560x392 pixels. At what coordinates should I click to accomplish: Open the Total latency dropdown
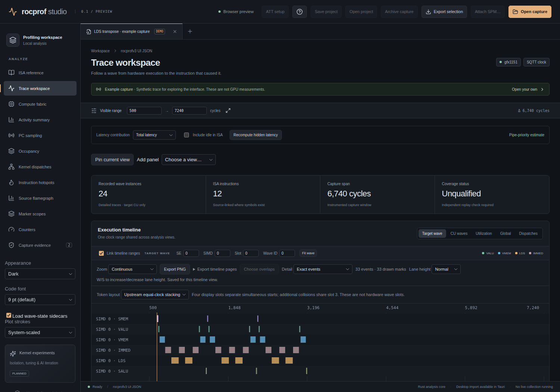[154, 135]
